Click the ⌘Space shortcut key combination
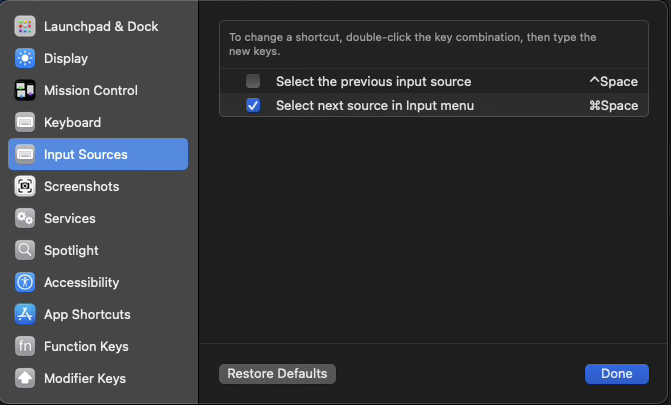Image resolution: width=671 pixels, height=405 pixels. (613, 105)
